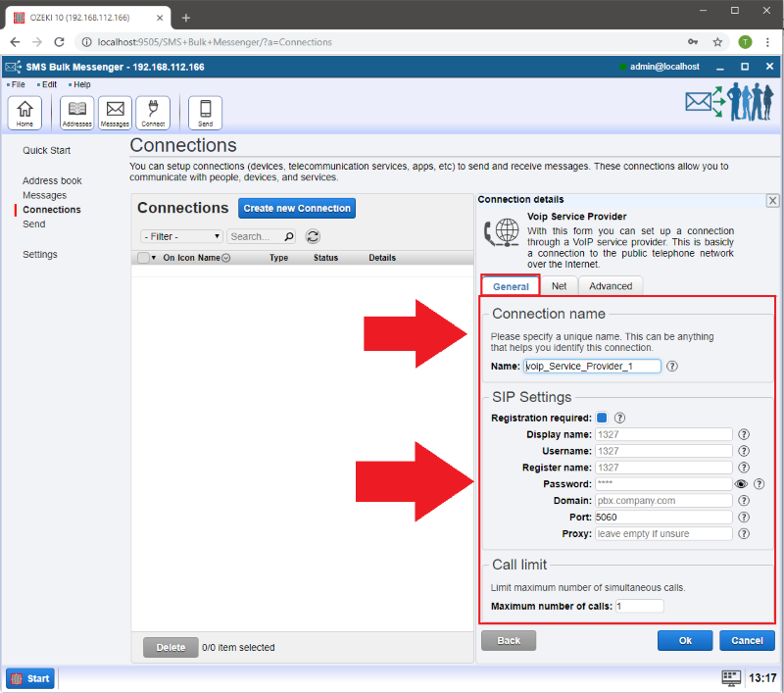Open the Edit menu
Image resolution: width=784 pixels, height=693 pixels.
48,85
